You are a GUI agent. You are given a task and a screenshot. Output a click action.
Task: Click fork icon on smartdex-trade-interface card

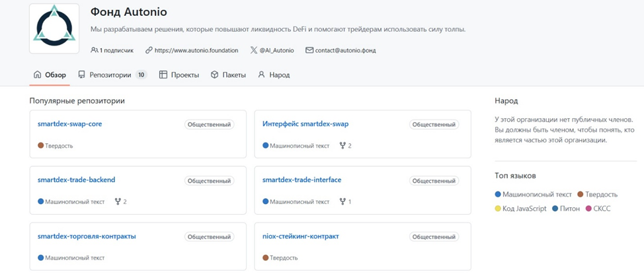[x=342, y=202]
